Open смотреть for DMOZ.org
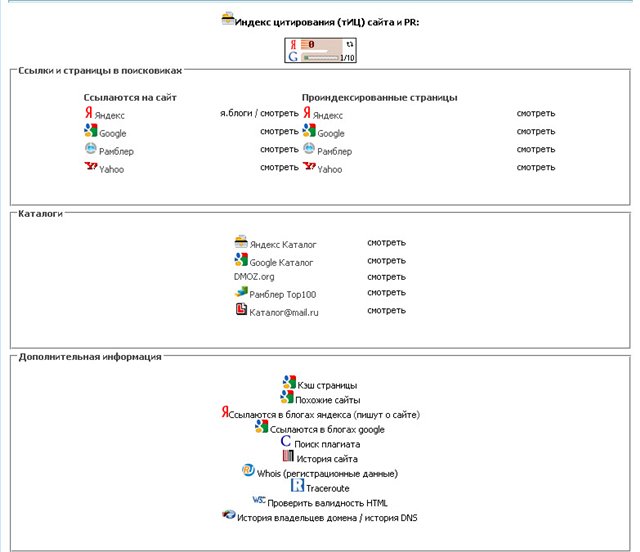 pos(387,276)
